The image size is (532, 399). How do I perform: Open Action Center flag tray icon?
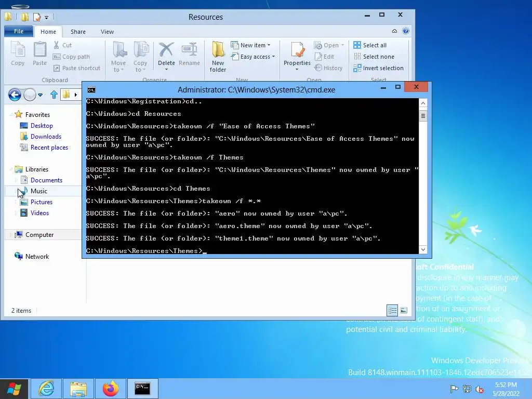point(454,389)
